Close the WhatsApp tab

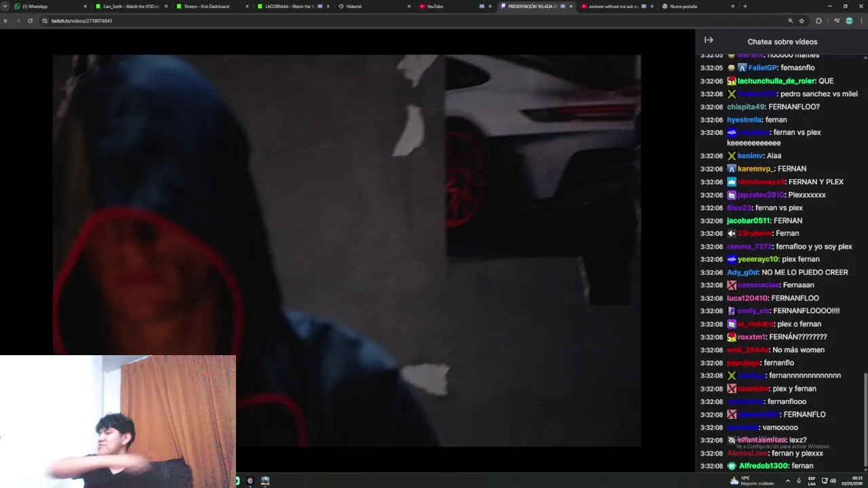click(85, 6)
